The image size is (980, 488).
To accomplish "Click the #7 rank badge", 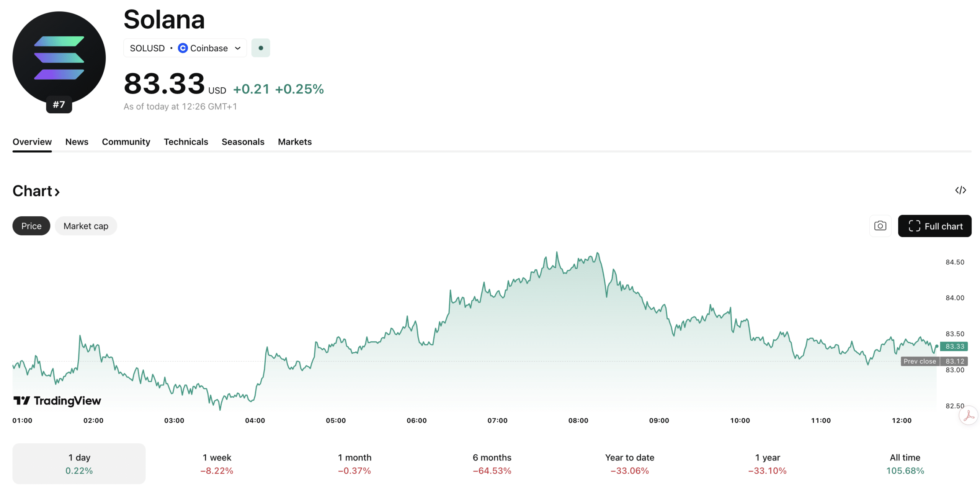I will [59, 104].
